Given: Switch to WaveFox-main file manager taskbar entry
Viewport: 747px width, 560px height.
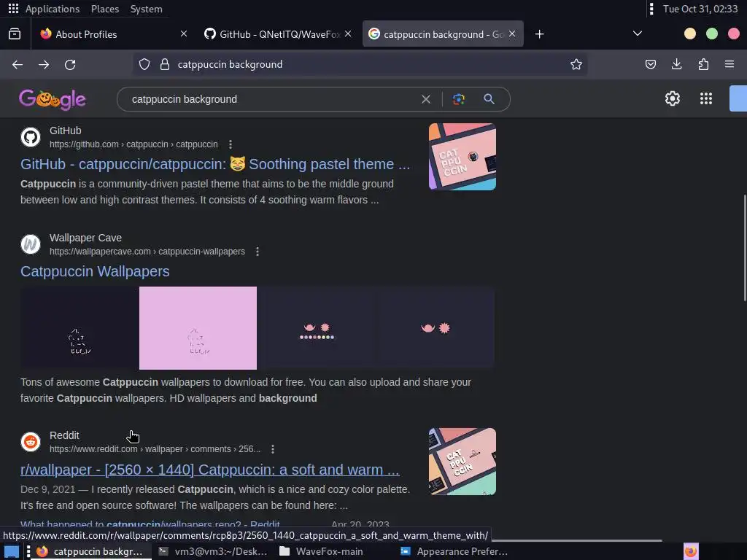Looking at the screenshot, I should point(335,551).
